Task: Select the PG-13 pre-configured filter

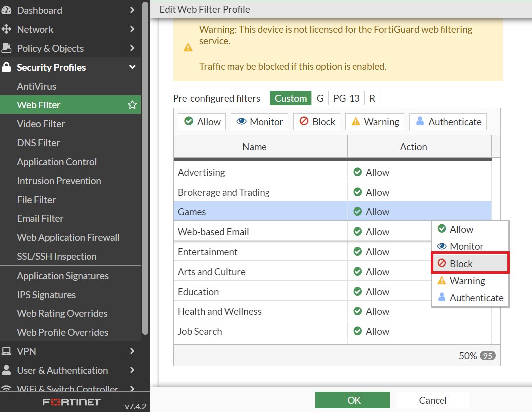Action: (347, 98)
